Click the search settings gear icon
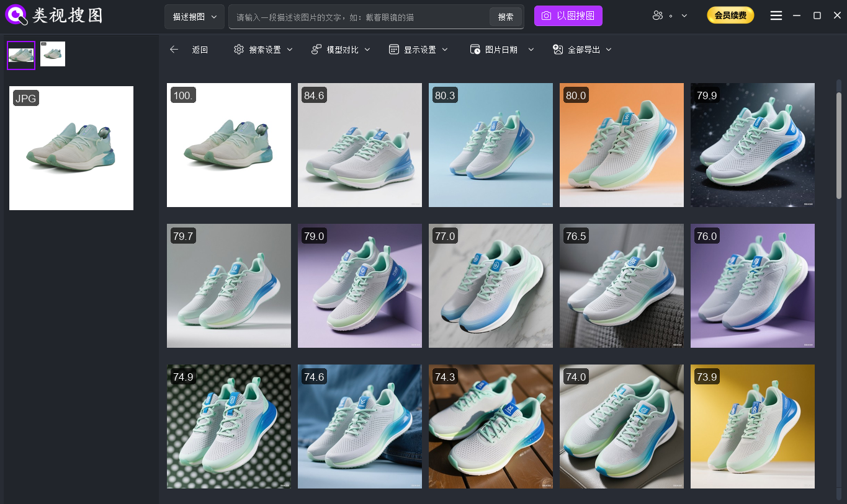The width and height of the screenshot is (847, 504). coord(239,50)
